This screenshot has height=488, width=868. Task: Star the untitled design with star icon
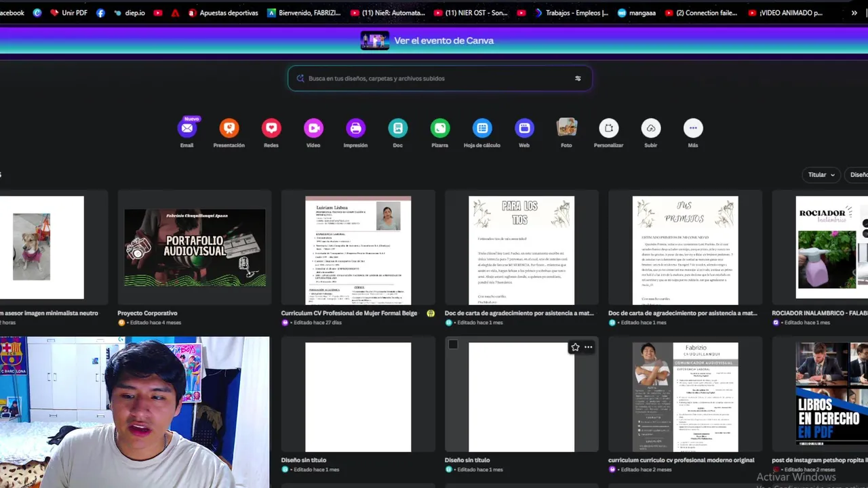(575, 347)
